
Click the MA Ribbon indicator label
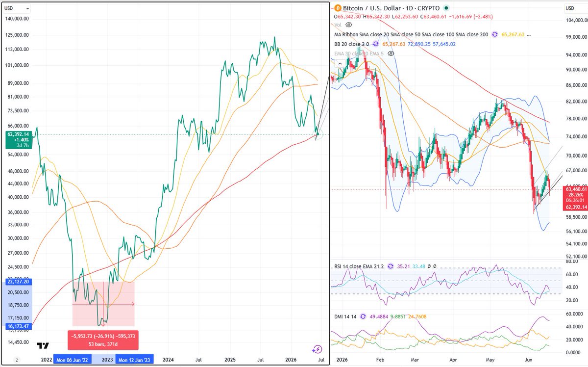411,34
